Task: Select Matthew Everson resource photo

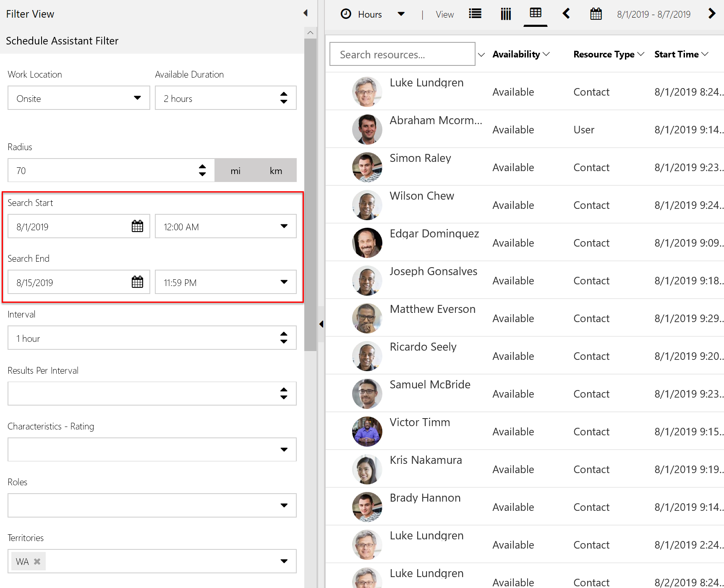Action: (367, 318)
